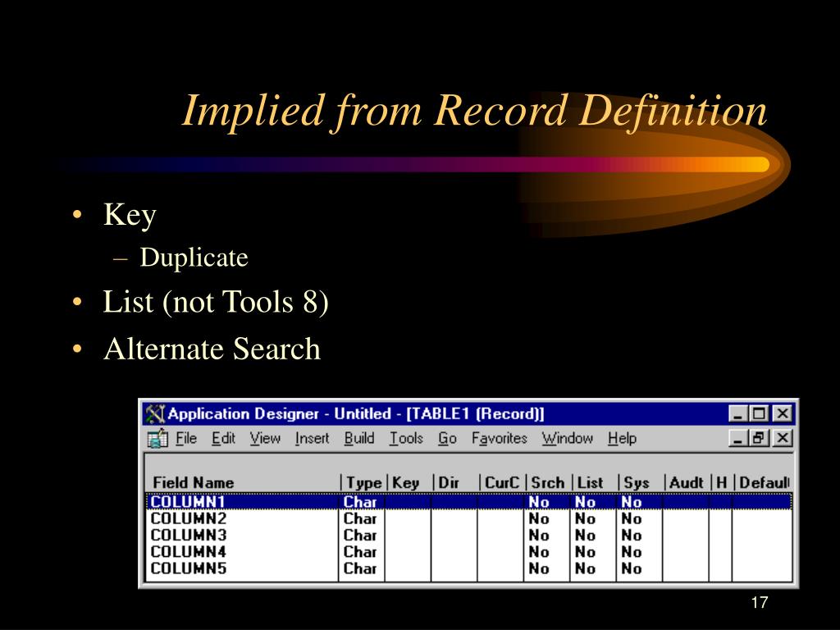
Task: Select the COLUMN3 field row
Action: point(468,535)
